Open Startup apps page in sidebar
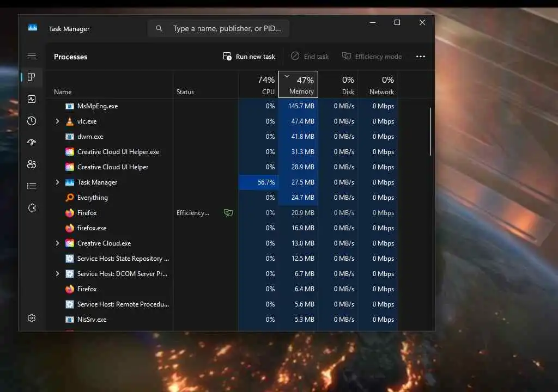The height and width of the screenshot is (392, 558). tap(32, 143)
